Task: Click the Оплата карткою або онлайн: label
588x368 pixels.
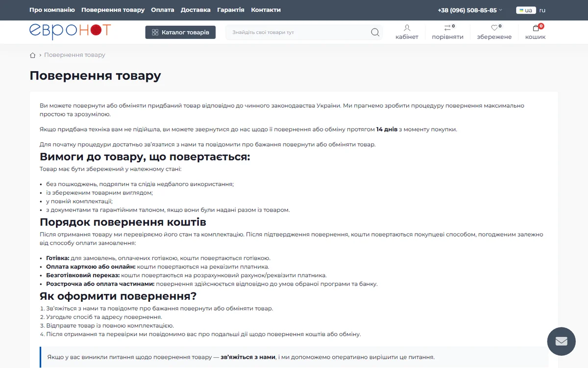Action: point(91,267)
